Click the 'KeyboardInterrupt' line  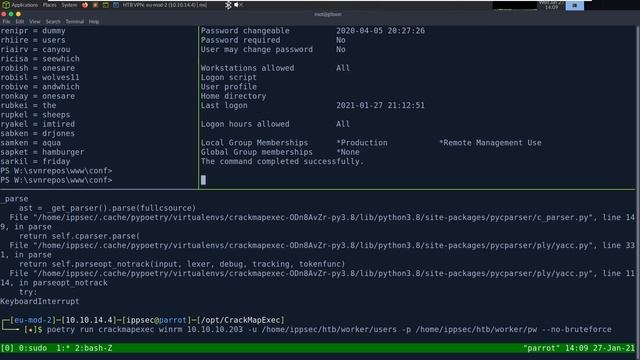(x=40, y=302)
